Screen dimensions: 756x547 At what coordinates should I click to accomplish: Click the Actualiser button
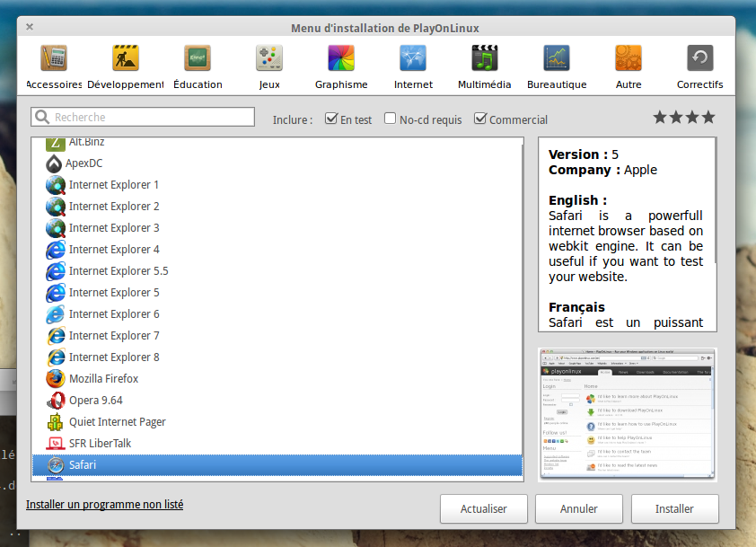pyautogui.click(x=484, y=509)
